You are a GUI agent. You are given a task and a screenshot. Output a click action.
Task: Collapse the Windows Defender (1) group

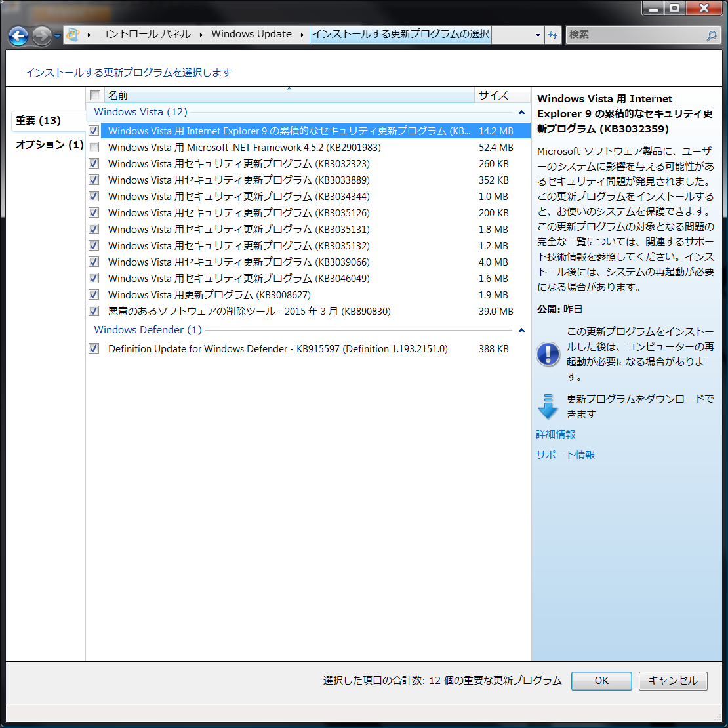point(521,330)
